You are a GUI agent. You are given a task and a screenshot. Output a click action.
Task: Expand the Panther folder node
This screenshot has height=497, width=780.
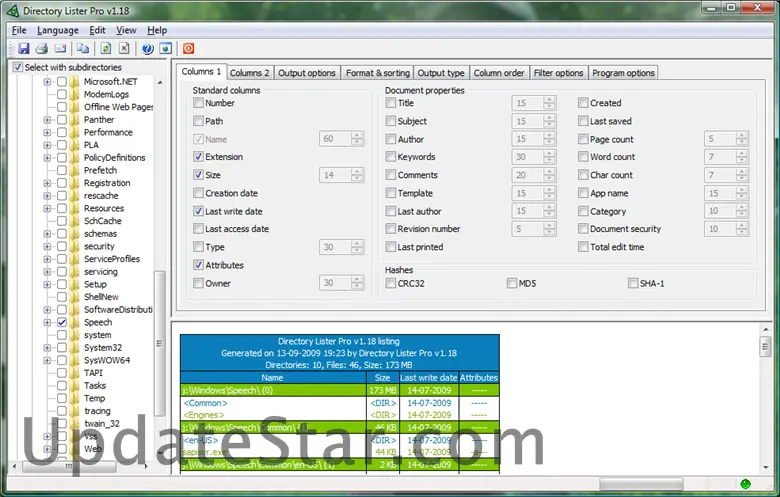47,119
